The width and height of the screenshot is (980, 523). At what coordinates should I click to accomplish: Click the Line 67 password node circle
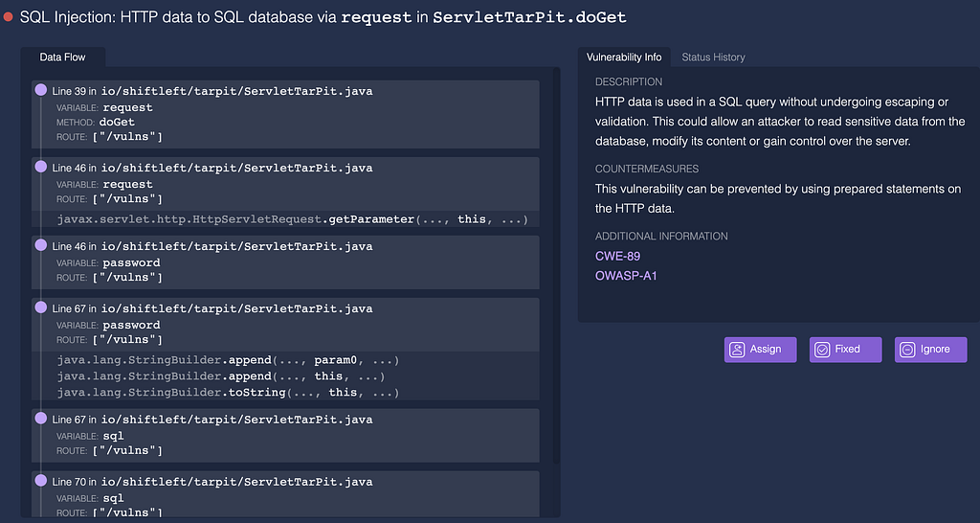click(x=41, y=307)
